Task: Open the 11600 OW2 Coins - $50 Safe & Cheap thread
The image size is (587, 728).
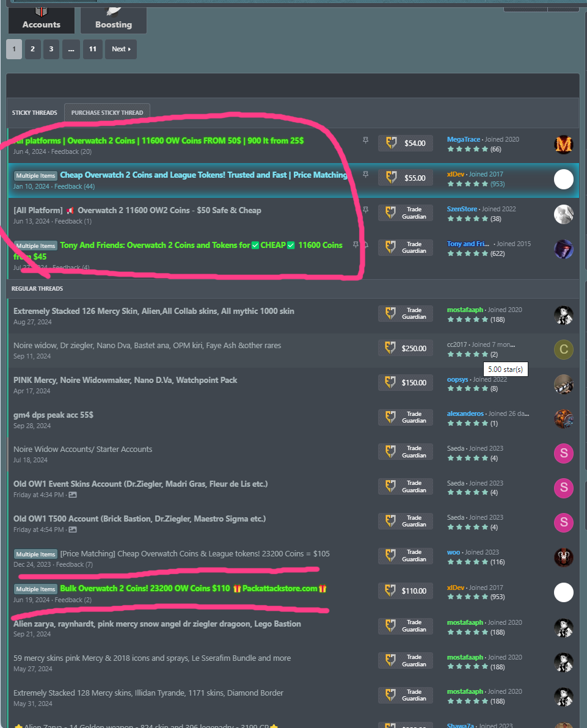Action: pos(137,210)
